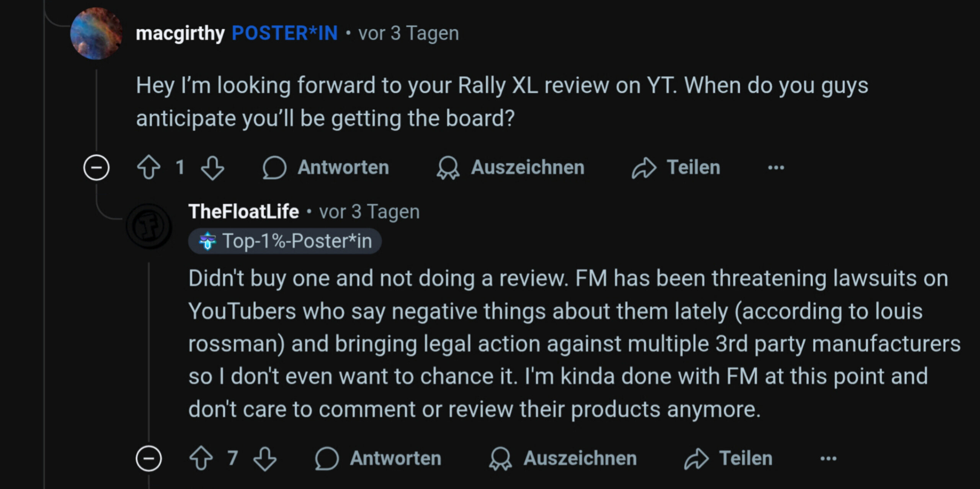Click macgirthy's nebula avatar
The height and width of the screenshot is (489, 980).
coord(96,33)
